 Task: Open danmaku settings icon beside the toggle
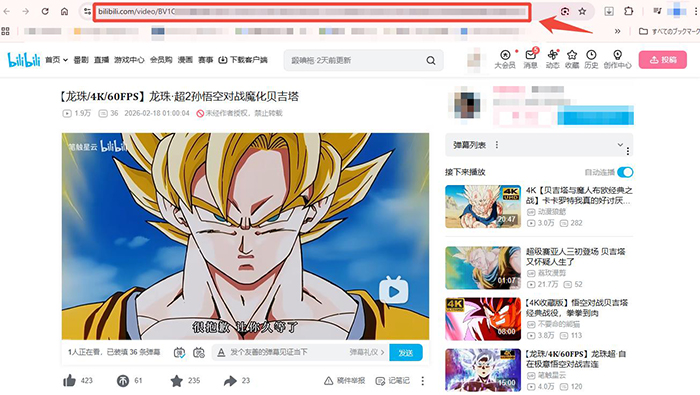pos(199,353)
